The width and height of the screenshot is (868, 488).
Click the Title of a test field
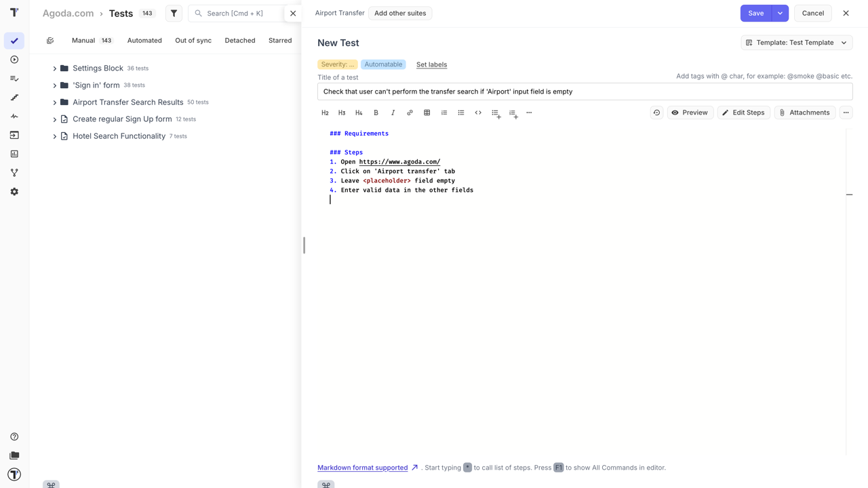[x=585, y=91]
